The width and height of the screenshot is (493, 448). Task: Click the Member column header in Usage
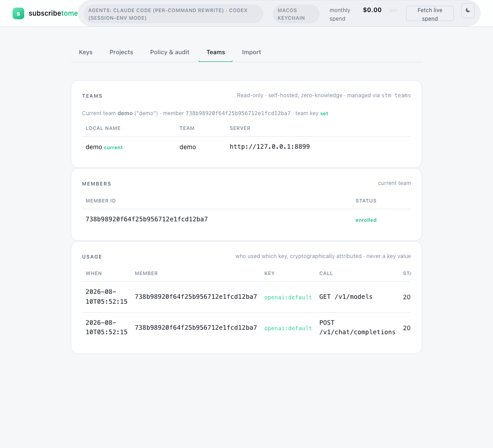point(146,274)
